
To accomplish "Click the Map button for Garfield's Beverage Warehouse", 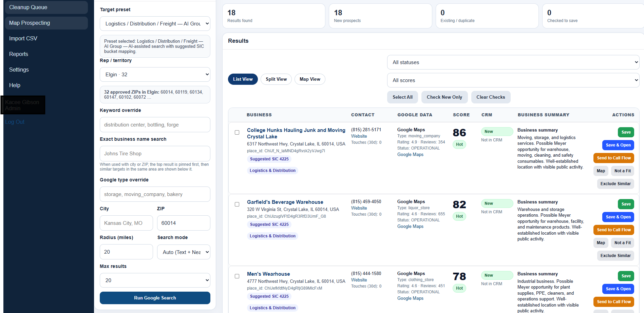I will 601,243.
